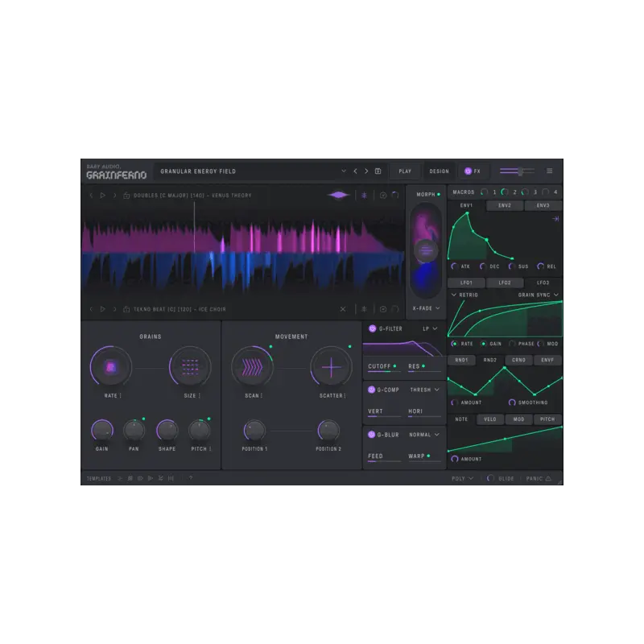Open the G-Blur Normal dropdown
Screen dimensions: 644x644
coord(425,435)
